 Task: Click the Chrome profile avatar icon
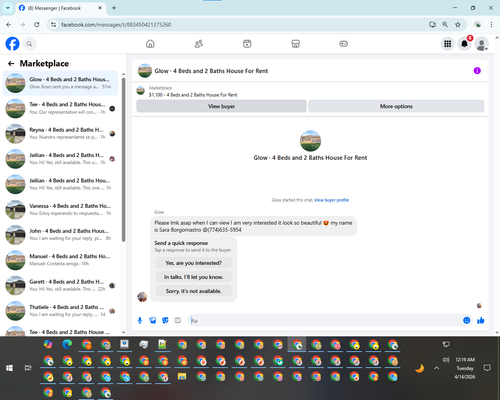pos(478,24)
